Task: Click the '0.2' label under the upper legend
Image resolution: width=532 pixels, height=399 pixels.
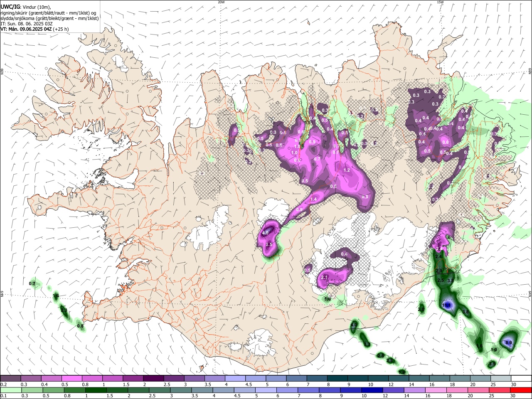Action: [x=3, y=384]
